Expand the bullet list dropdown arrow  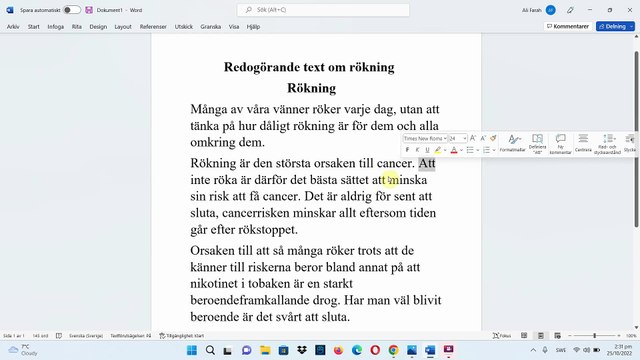(478, 150)
